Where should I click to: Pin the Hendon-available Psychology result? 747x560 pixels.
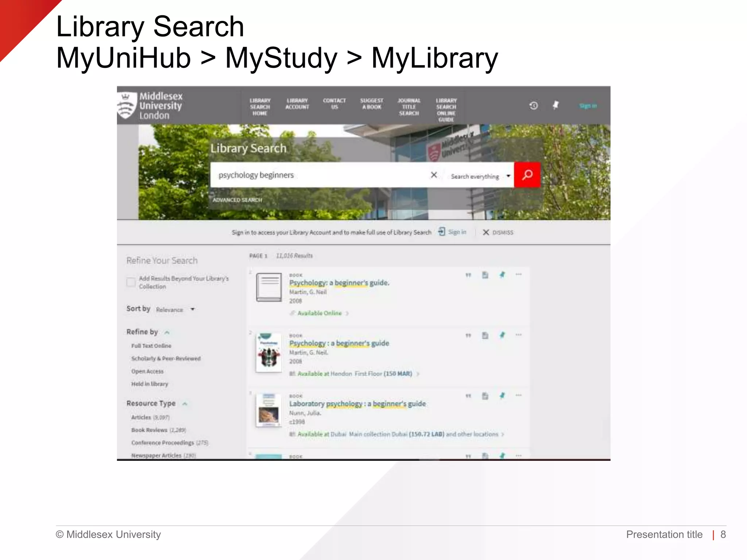pos(502,335)
